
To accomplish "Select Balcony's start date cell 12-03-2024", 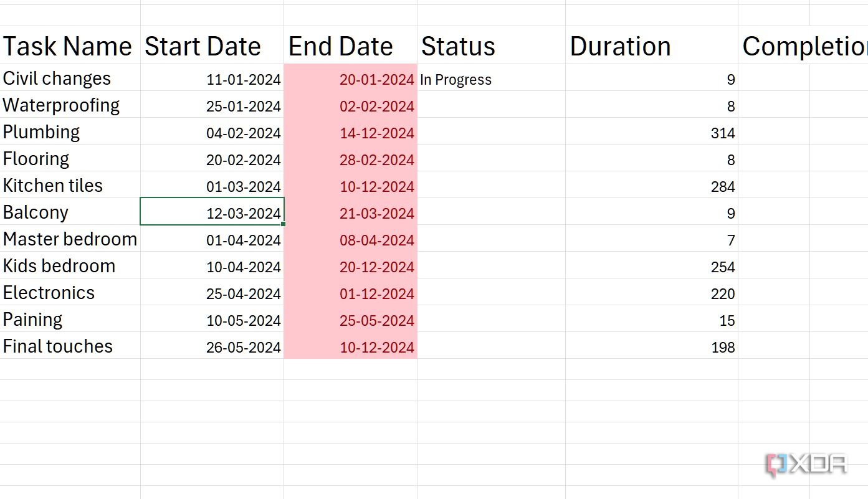I will tap(243, 214).
